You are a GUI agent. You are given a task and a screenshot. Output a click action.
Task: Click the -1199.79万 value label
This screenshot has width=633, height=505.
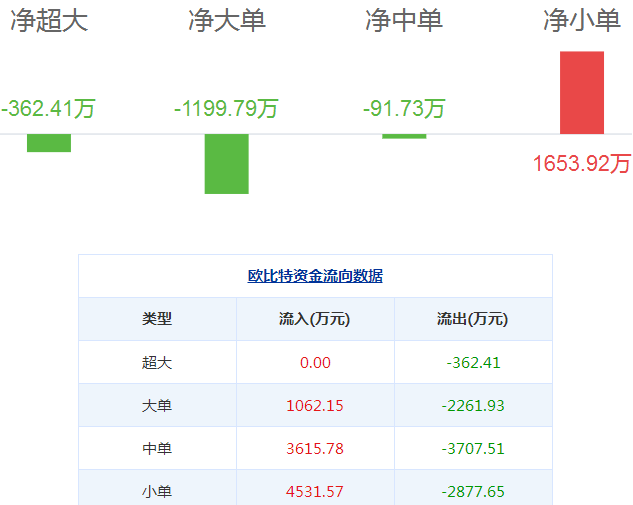pos(226,109)
